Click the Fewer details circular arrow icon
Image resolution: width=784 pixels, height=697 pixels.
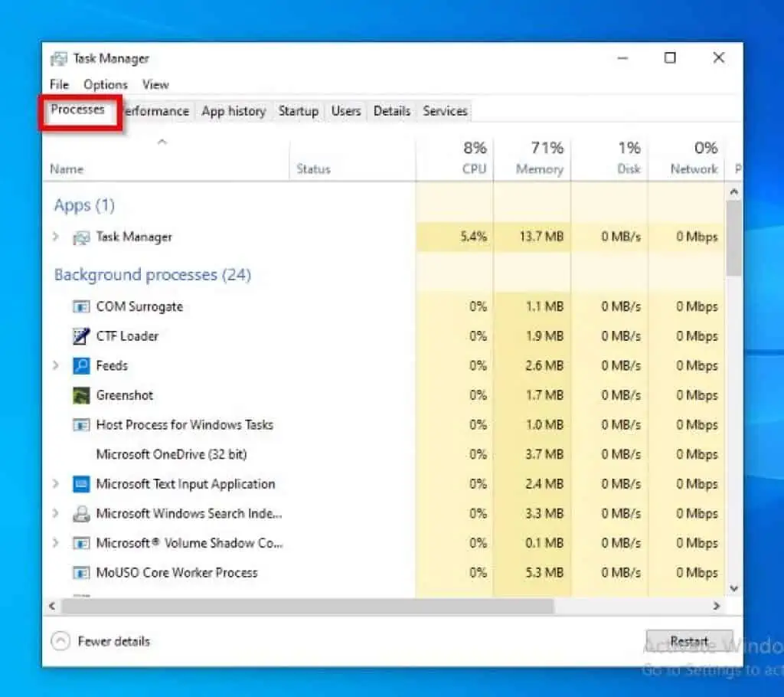[60, 641]
